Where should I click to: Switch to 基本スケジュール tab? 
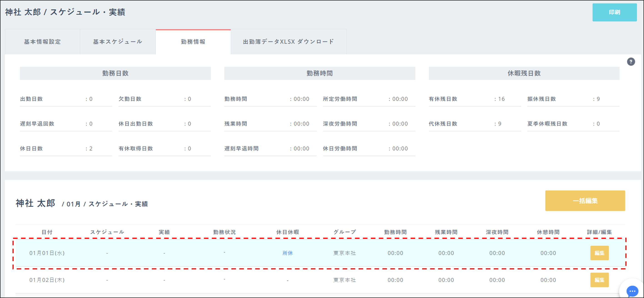tap(117, 42)
